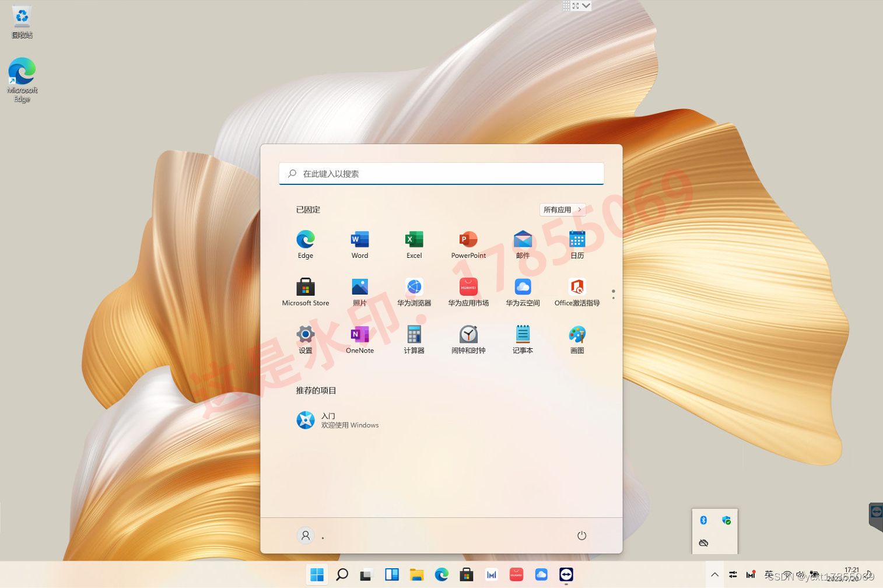
Task: Open Huawei PC Manager tray icon with red dot
Action: tap(751, 575)
